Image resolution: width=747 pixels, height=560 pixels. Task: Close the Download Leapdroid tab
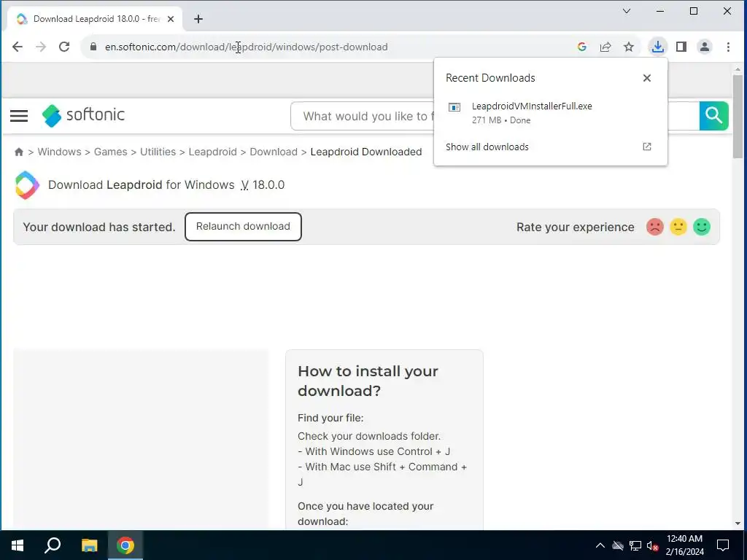click(171, 19)
